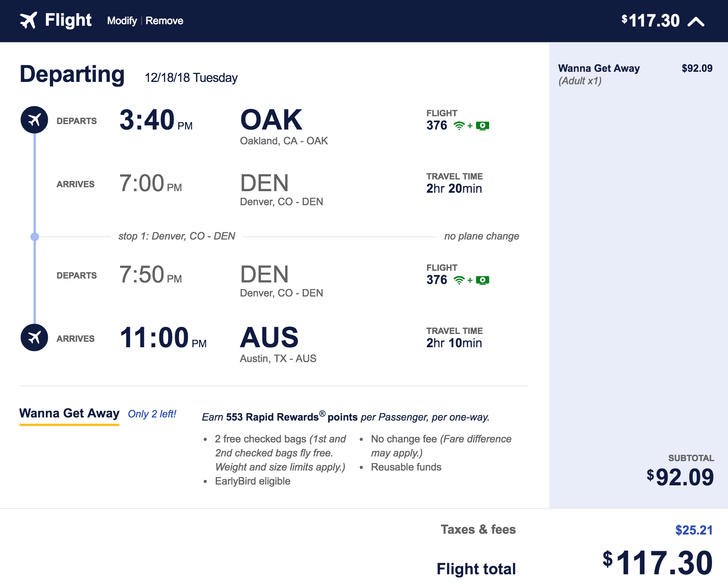Click the Only 2 left! notice
The image size is (728, 586).
152,414
